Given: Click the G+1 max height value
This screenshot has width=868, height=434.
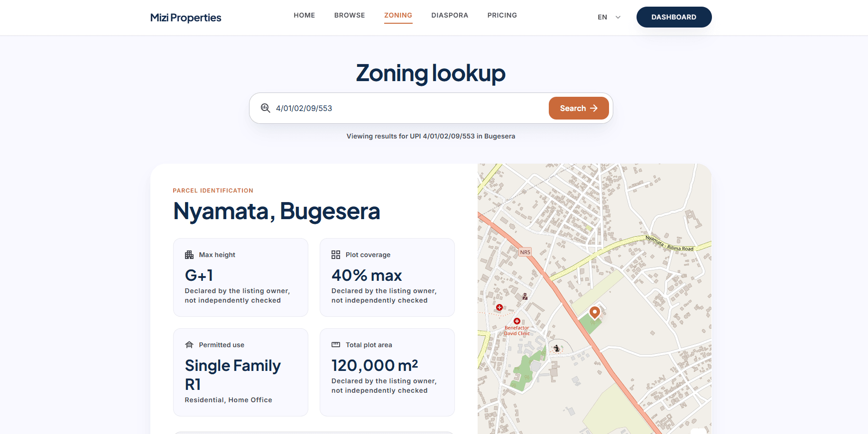Looking at the screenshot, I should pos(199,275).
